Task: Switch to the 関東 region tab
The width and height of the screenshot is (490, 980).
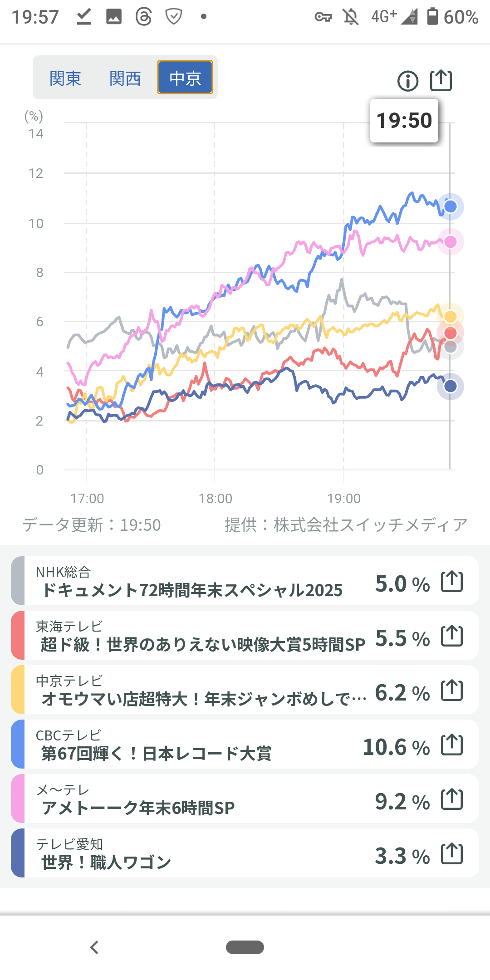Action: point(65,78)
